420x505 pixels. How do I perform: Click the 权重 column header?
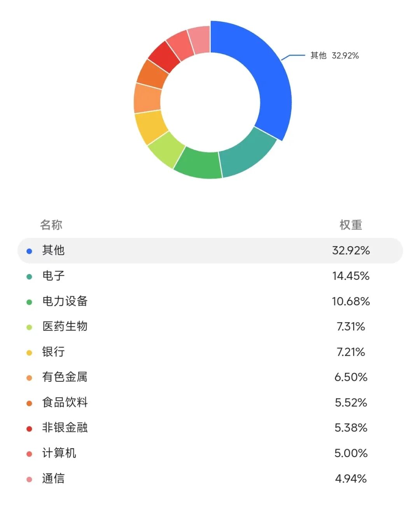351,225
